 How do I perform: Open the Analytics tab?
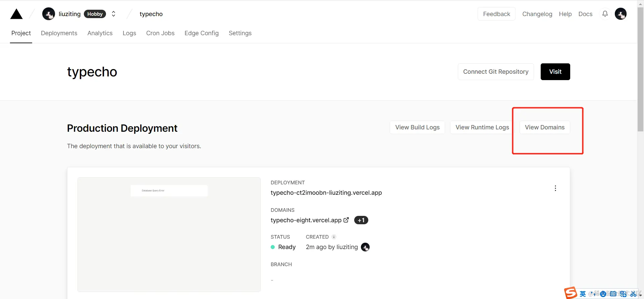(x=100, y=33)
